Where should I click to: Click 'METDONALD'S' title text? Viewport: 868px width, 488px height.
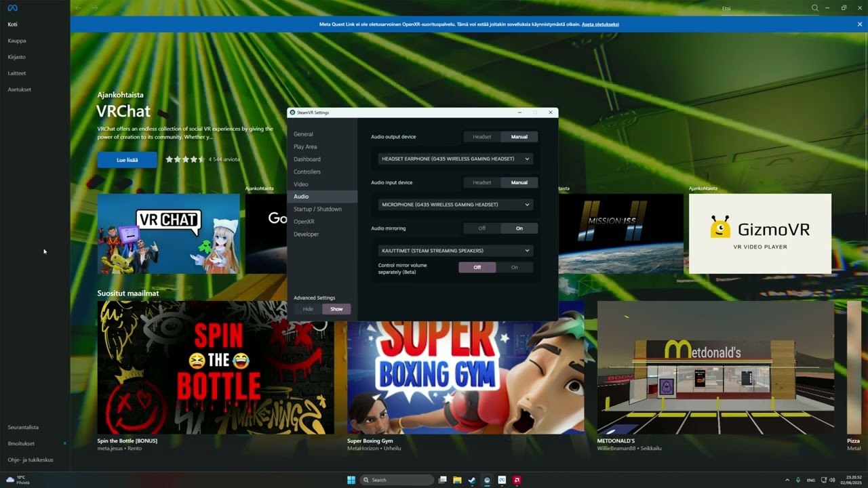pos(616,441)
